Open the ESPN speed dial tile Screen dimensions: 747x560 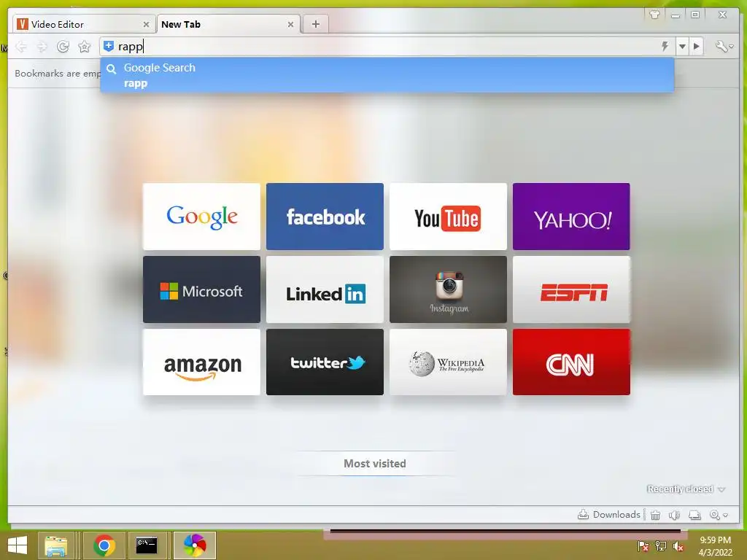pyautogui.click(x=571, y=289)
